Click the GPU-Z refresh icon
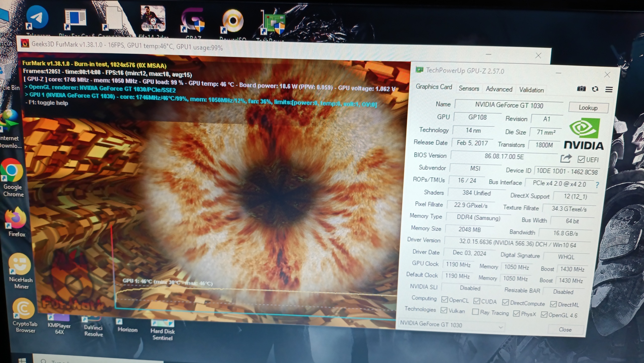Image resolution: width=644 pixels, height=363 pixels. tap(595, 89)
